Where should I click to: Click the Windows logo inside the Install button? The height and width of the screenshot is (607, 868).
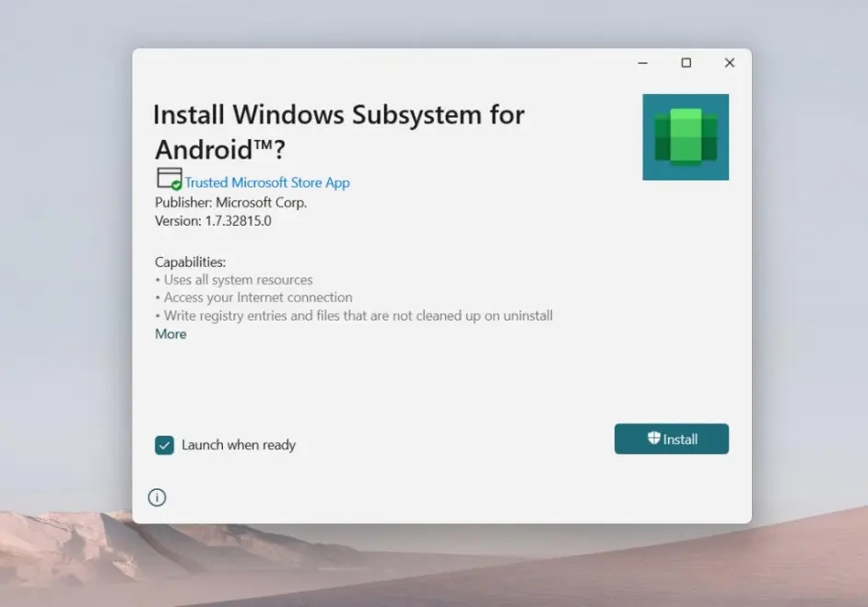(654, 438)
